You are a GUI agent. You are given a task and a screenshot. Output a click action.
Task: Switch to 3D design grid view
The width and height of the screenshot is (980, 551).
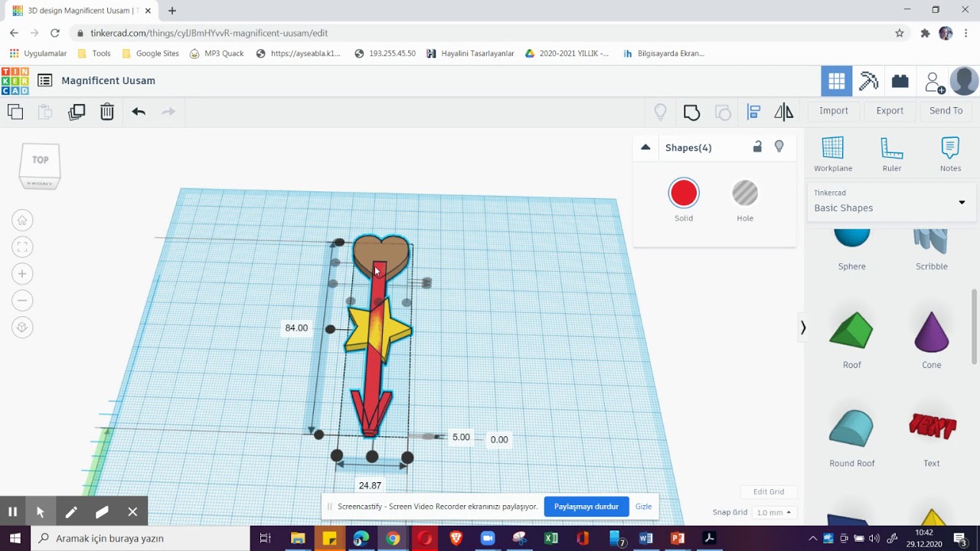click(x=837, y=80)
